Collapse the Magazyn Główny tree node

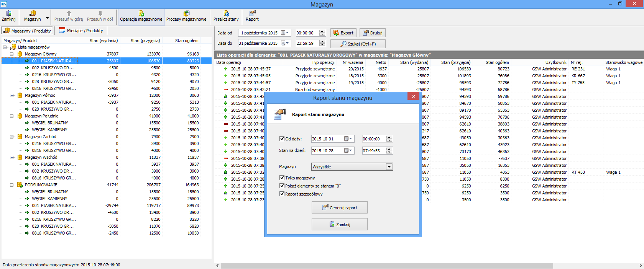pyautogui.click(x=12, y=54)
